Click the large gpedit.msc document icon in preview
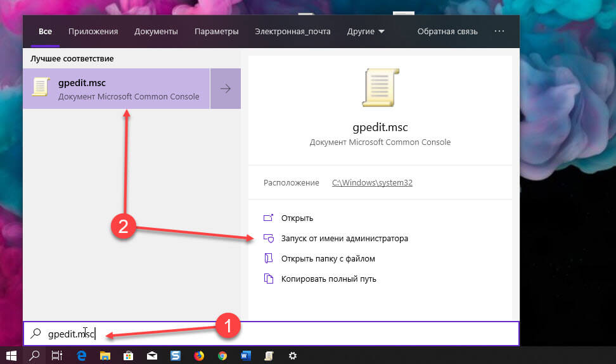616x364 pixels. coord(380,87)
